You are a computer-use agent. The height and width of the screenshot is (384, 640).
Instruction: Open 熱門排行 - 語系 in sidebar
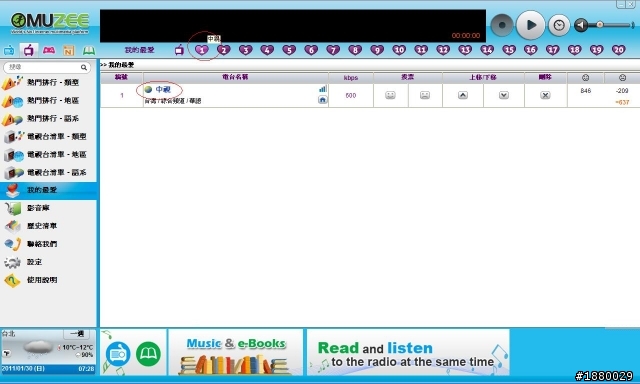point(48,118)
